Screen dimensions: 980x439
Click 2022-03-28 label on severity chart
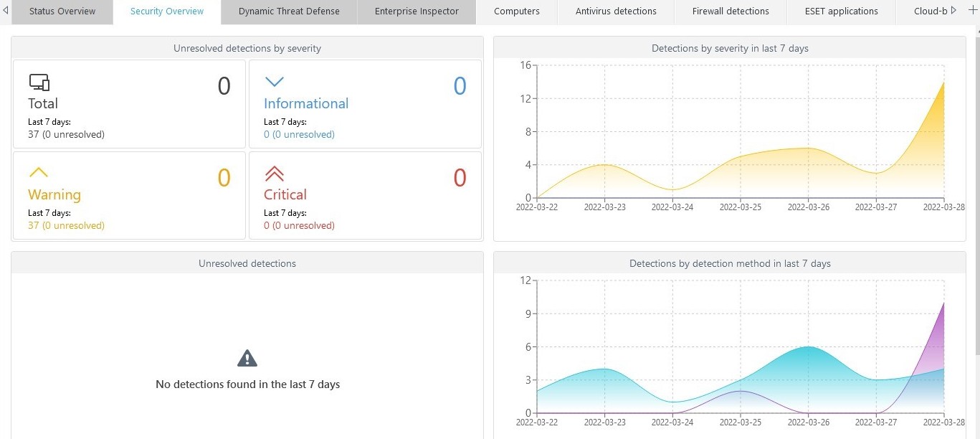coord(944,207)
